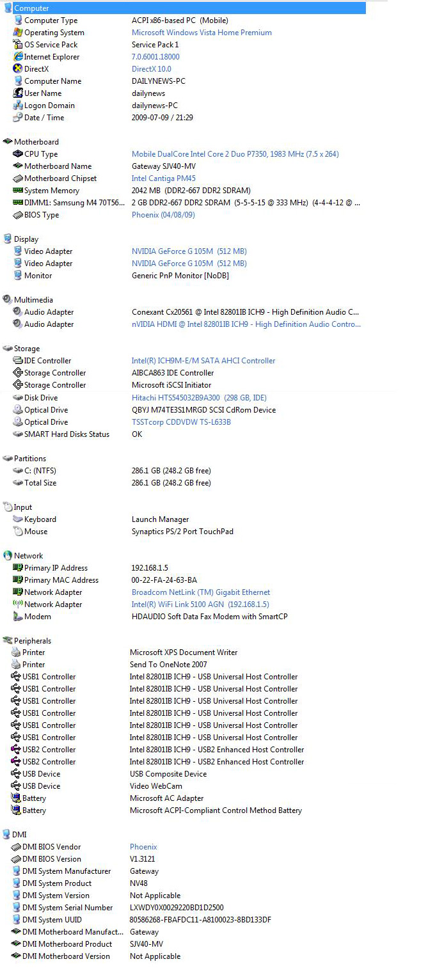The height and width of the screenshot is (980, 435).
Task: Select the 'Launch Manager' keyboard value
Action: point(161,519)
